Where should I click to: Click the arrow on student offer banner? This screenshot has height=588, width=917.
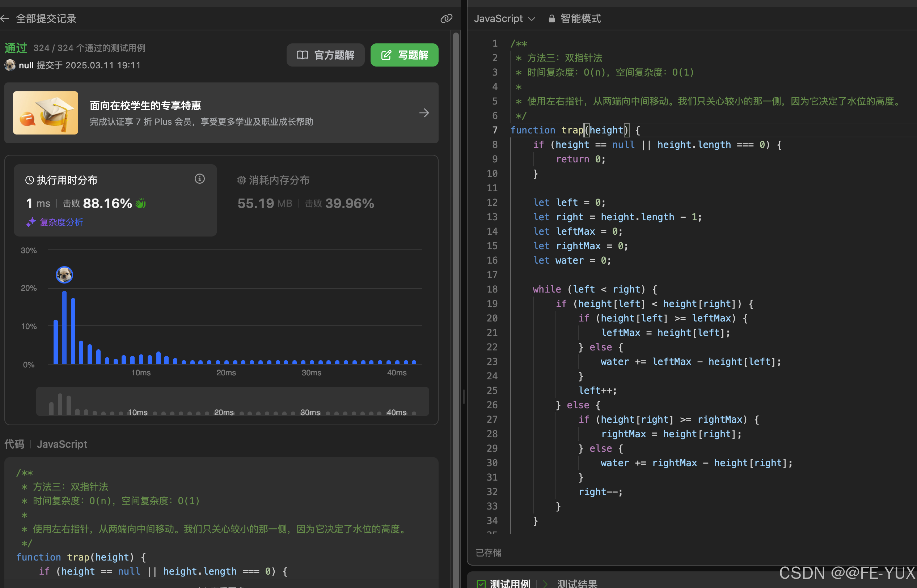click(424, 112)
